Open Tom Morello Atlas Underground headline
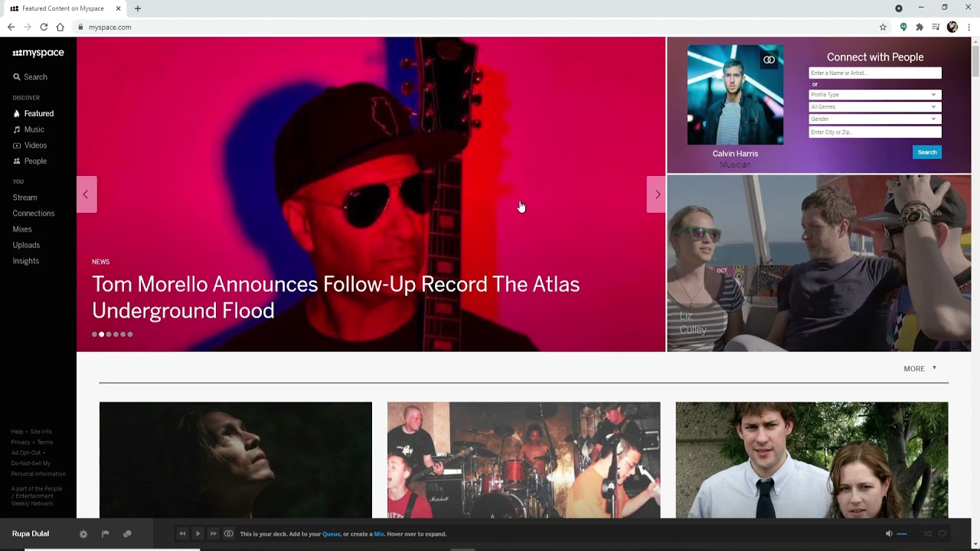980x551 pixels. click(x=335, y=297)
